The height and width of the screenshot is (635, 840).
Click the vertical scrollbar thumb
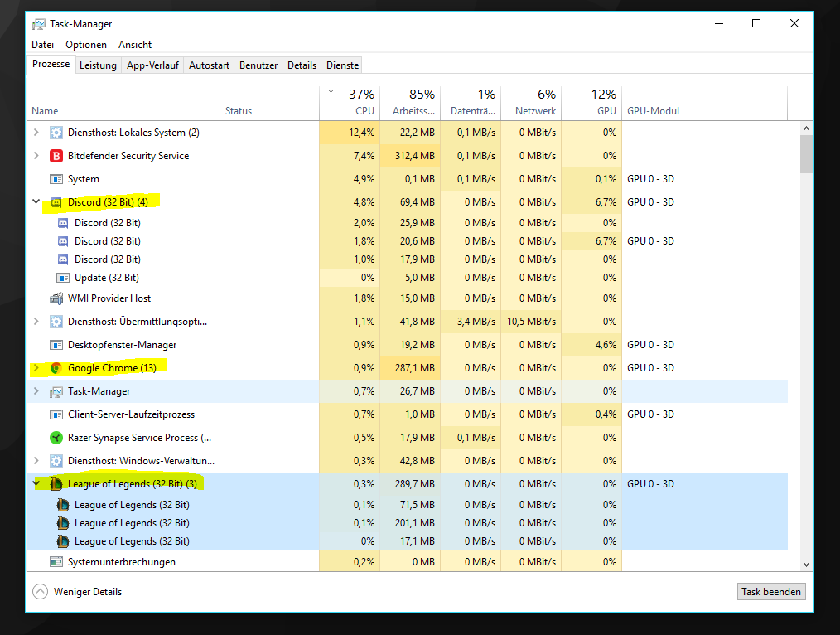(806, 154)
